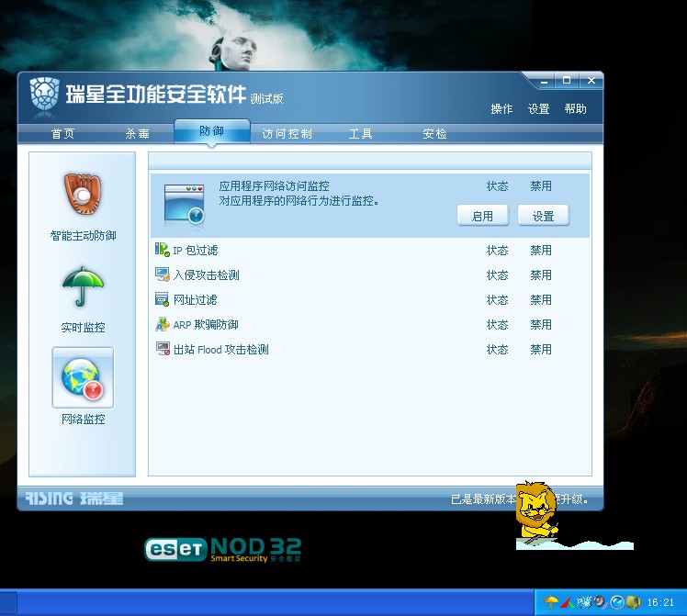
Task: Open the 设置 menu in title bar
Action: click(538, 108)
